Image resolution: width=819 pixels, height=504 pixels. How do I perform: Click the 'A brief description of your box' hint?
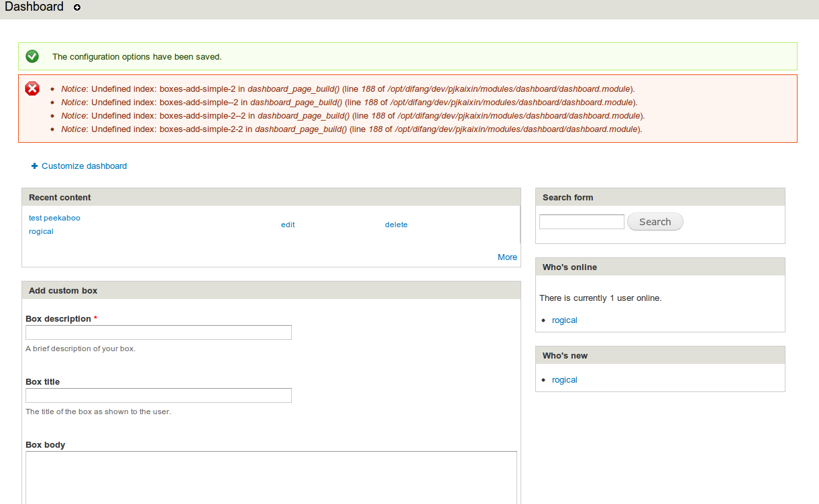[x=80, y=349]
